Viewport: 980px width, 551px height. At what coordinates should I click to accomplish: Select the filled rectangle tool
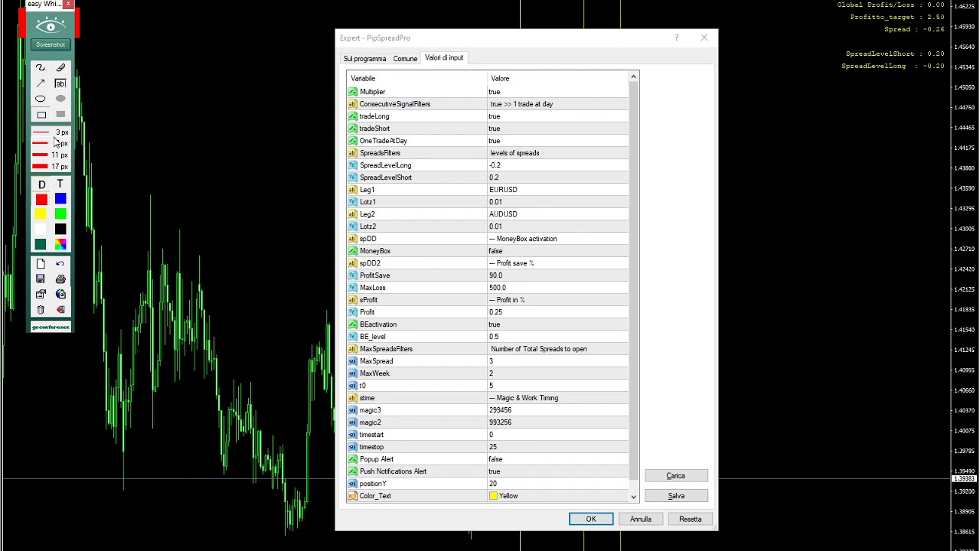point(60,115)
